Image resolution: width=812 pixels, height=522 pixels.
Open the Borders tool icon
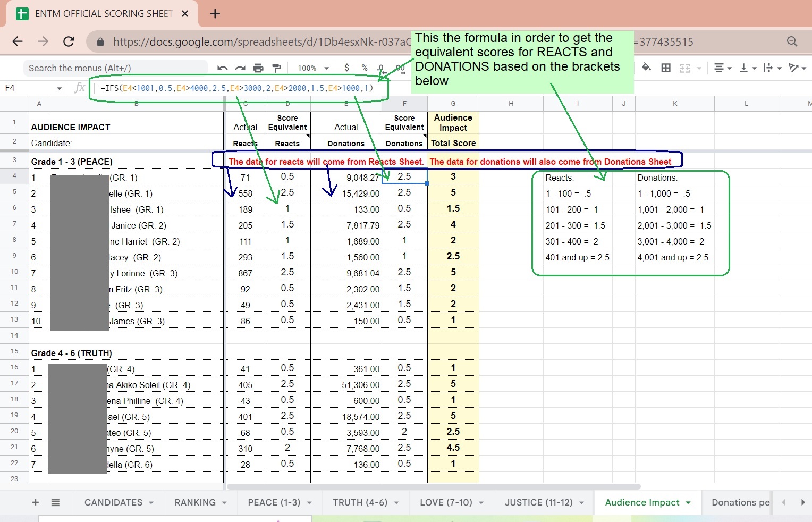666,68
